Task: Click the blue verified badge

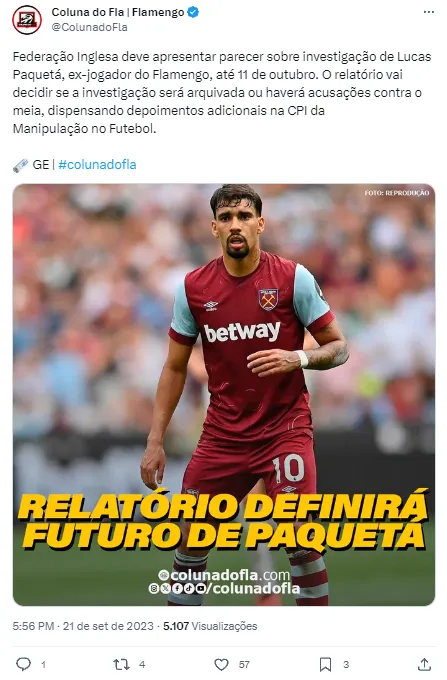Action: [193, 12]
